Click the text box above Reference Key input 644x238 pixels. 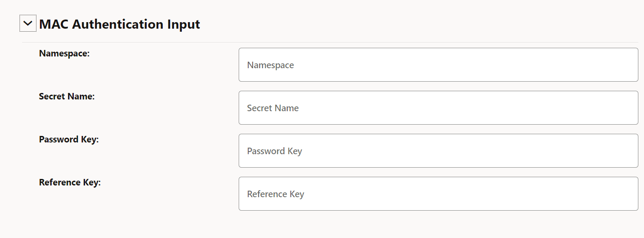click(438, 151)
